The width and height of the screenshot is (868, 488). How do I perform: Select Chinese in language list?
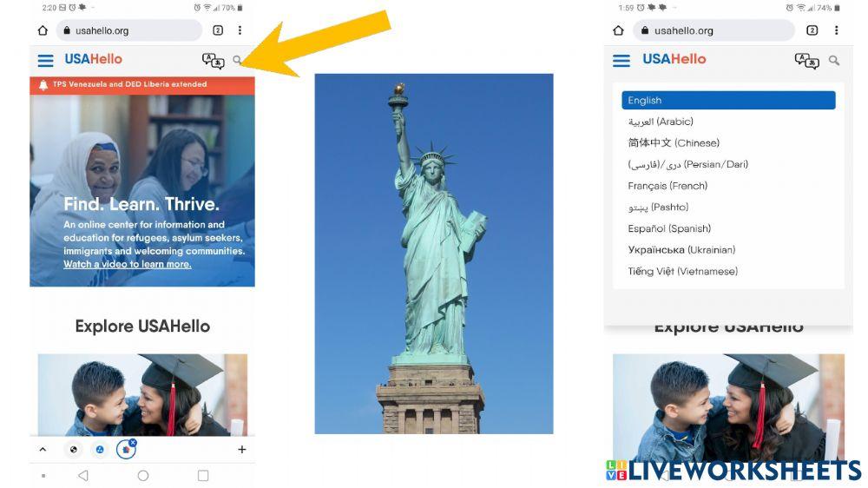pos(674,143)
